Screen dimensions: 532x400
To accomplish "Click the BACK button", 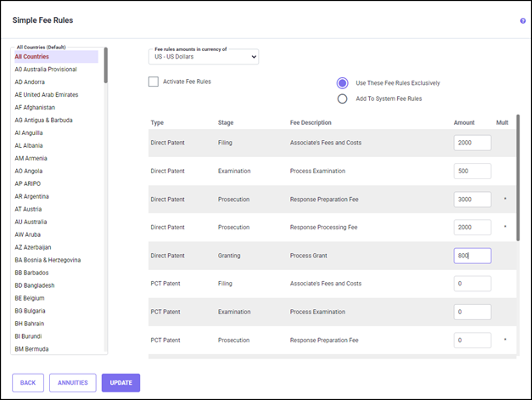I will point(28,383).
